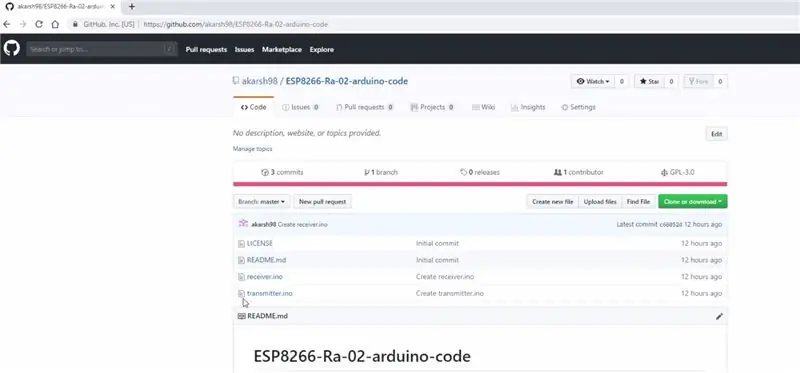800x373 pixels.
Task: Click the akarsh98 avatar in latest commit
Action: pyautogui.click(x=243, y=223)
